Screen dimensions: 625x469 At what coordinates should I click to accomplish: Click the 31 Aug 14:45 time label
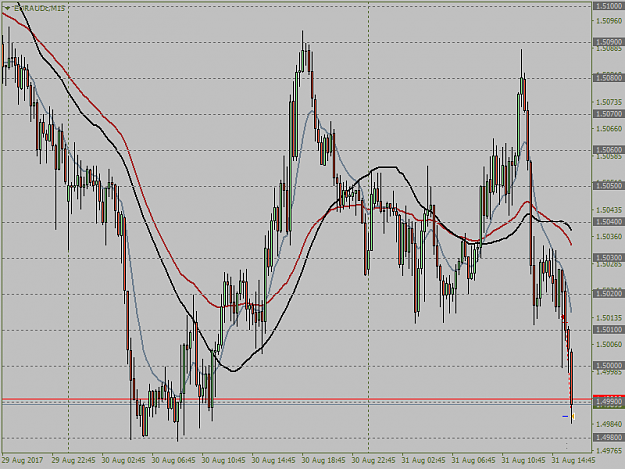tap(573, 460)
